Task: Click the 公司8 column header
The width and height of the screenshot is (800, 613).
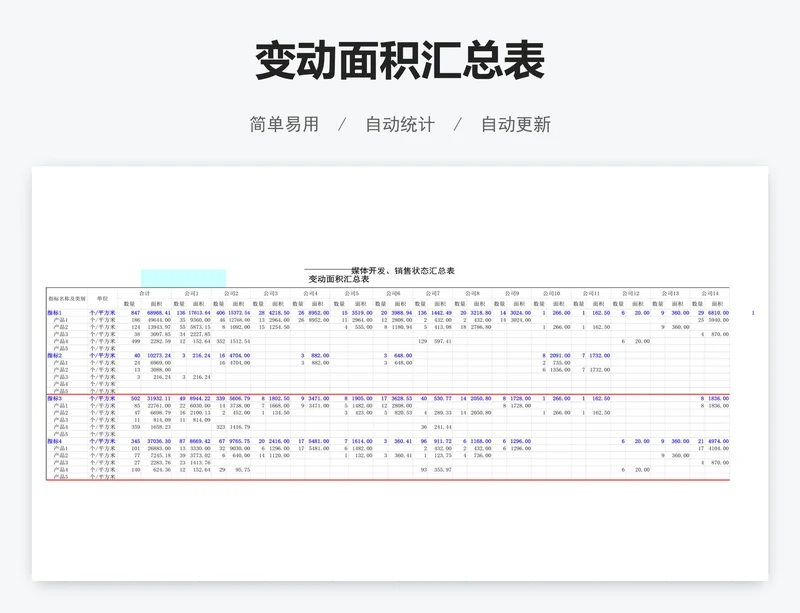Action: coord(472,293)
